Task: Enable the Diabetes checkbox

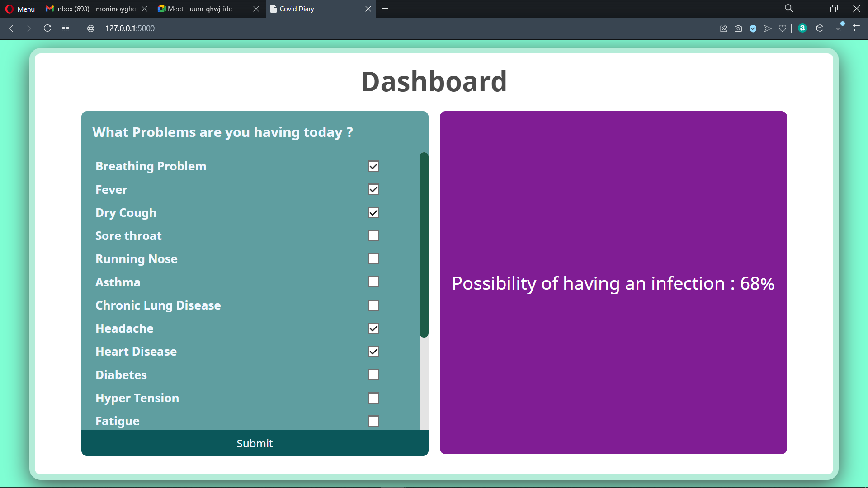Action: 373,375
